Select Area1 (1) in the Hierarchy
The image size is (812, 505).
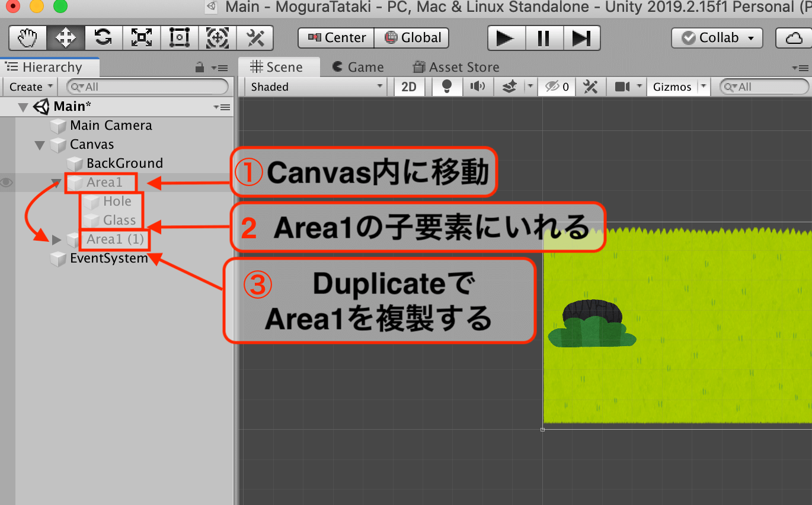(x=116, y=239)
